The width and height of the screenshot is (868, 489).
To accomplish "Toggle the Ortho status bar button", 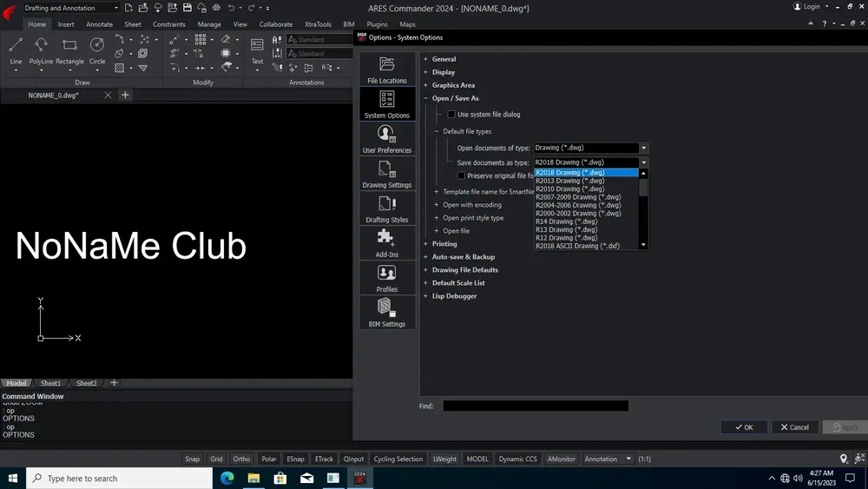I will [241, 459].
